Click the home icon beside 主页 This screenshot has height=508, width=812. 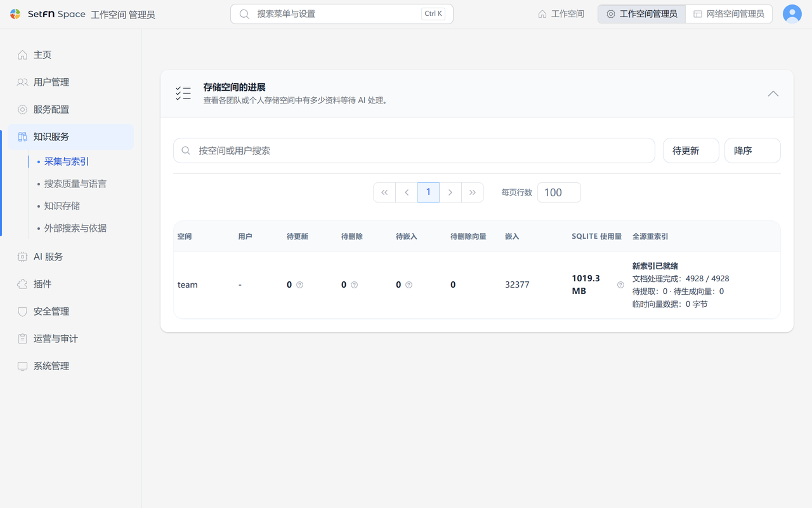tap(22, 55)
